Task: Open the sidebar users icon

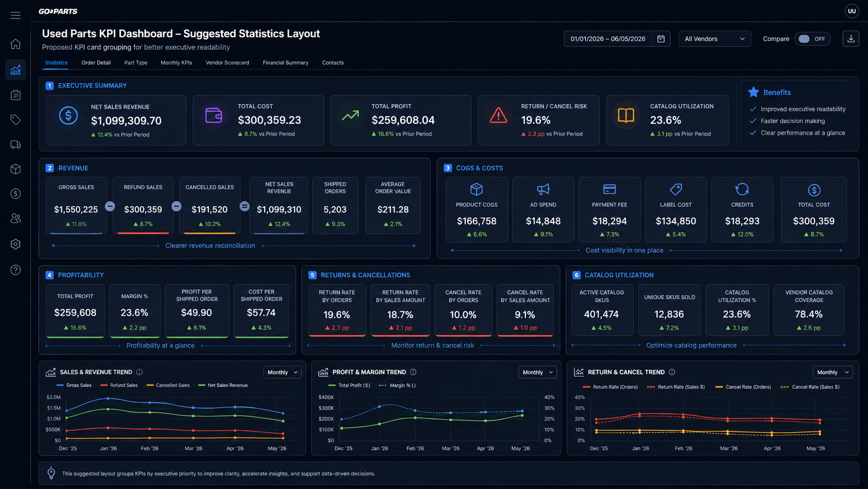Action: [x=16, y=219]
